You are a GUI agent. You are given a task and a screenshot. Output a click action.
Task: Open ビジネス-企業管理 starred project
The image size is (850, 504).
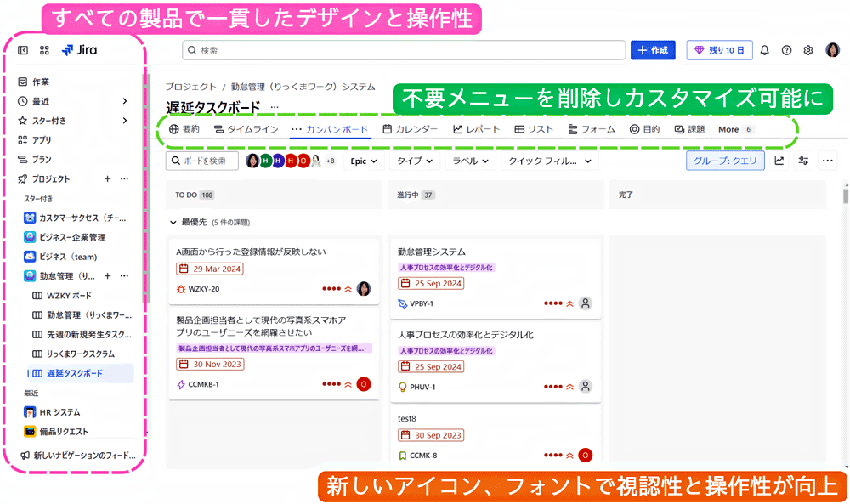click(65, 237)
